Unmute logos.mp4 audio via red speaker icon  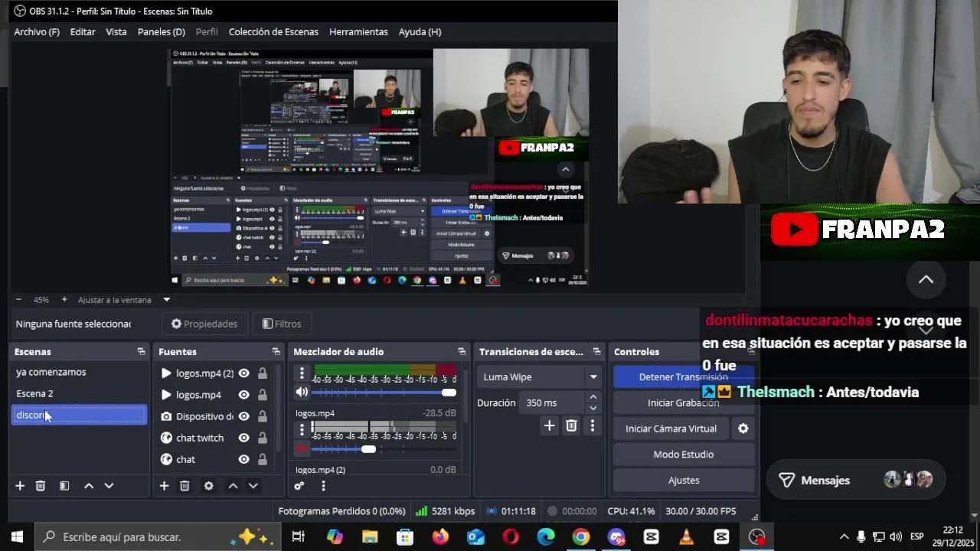coord(302,448)
